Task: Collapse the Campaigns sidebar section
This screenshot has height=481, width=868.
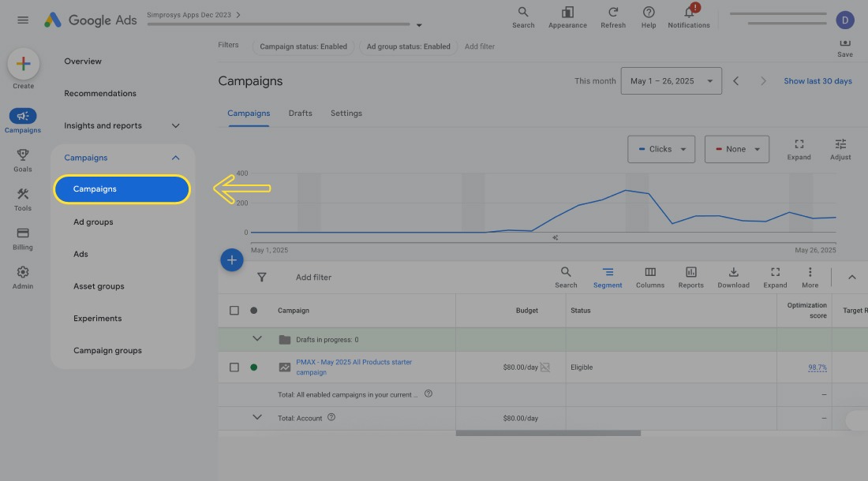Action: (175, 158)
